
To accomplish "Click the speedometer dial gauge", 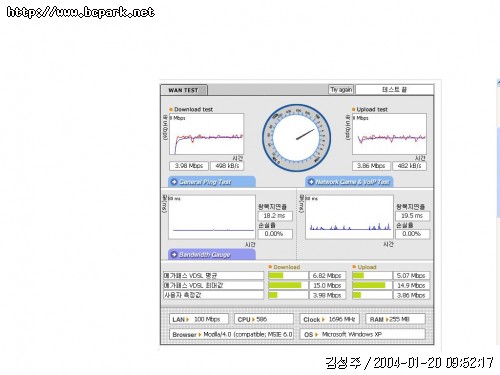I will 296,138.
